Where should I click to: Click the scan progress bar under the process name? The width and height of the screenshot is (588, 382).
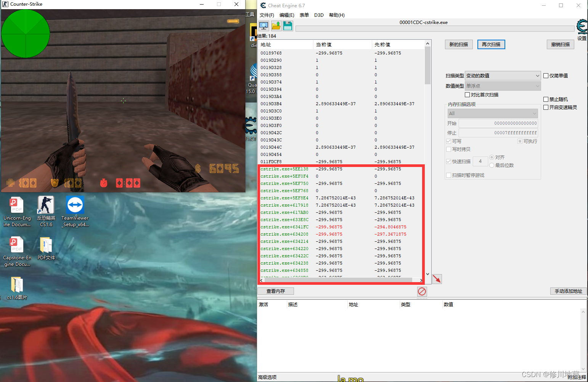pyautogui.click(x=435, y=29)
